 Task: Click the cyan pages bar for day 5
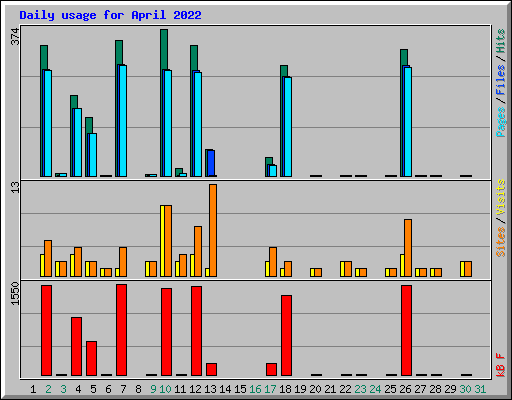click(93, 155)
